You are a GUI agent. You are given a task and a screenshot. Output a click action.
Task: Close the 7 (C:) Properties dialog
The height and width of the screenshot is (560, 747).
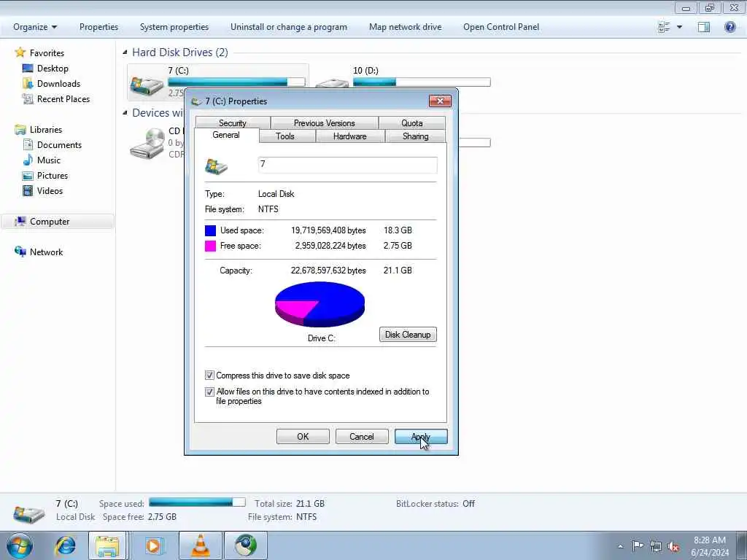coord(440,101)
